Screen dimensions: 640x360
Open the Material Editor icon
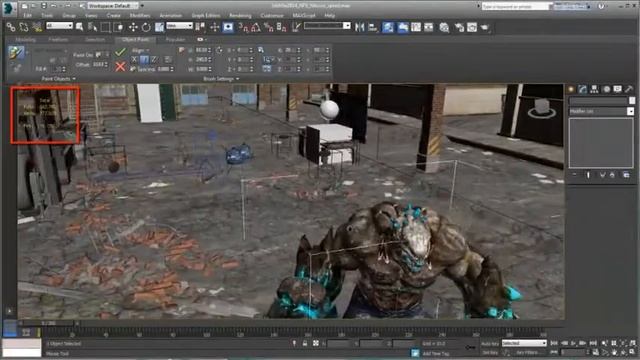pos(444,27)
